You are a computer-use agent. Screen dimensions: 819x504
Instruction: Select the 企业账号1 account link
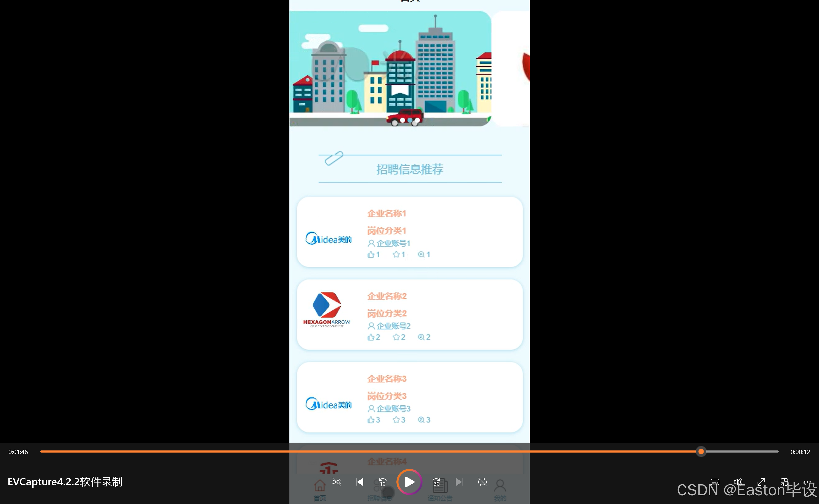tap(393, 243)
